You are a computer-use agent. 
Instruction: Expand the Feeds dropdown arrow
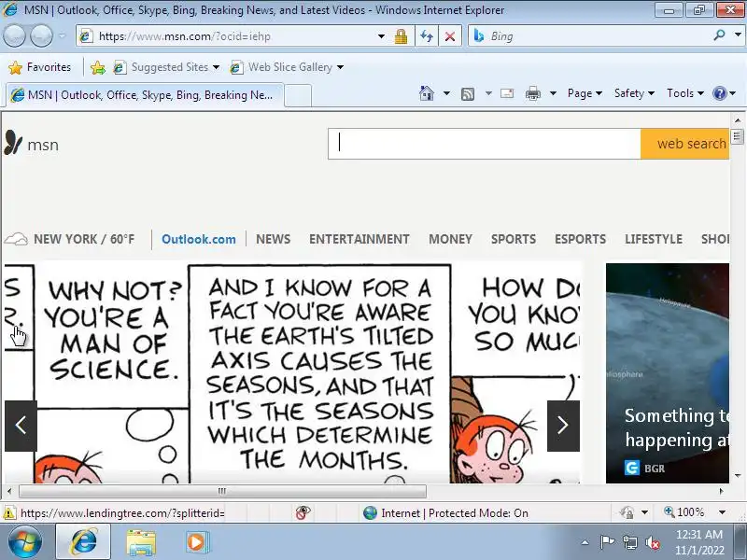click(488, 93)
